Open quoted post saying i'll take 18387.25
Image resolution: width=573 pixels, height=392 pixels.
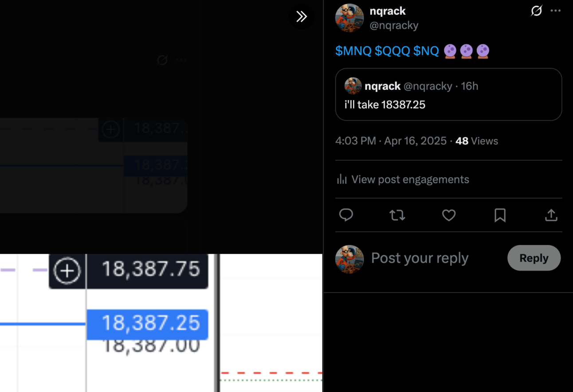click(x=448, y=94)
